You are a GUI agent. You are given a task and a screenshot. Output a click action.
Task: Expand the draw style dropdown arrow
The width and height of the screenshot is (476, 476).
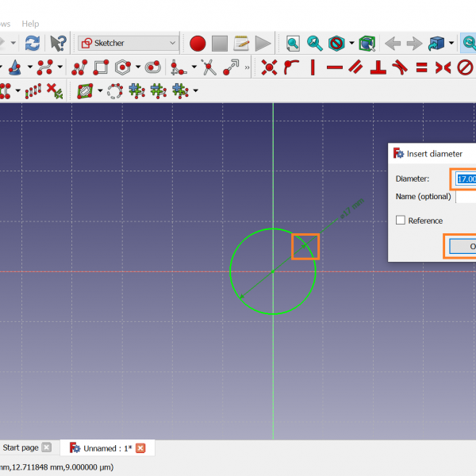[x=350, y=43]
